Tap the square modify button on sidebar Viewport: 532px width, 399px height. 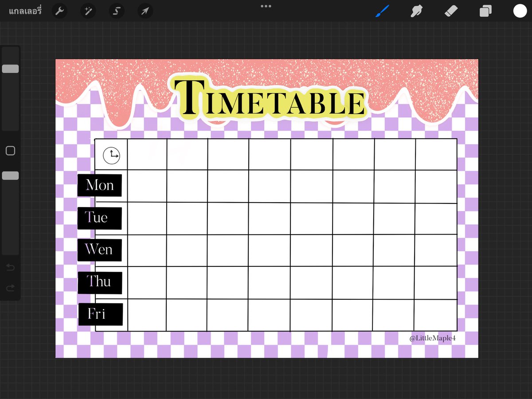(10, 151)
